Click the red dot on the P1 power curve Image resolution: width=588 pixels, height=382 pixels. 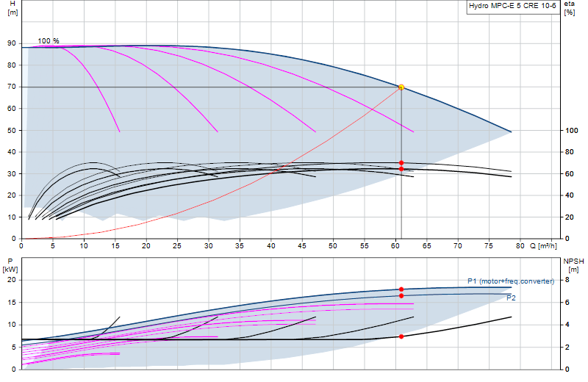(401, 289)
